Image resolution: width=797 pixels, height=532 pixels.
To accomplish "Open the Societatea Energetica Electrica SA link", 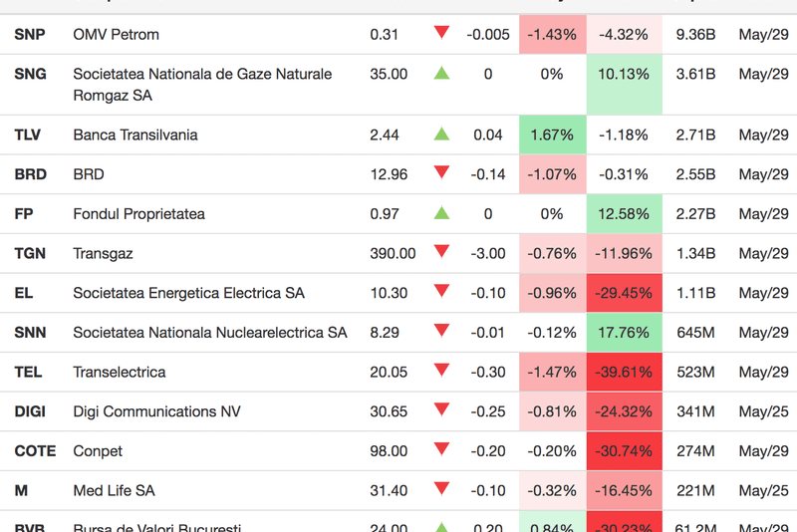I will pyautogui.click(x=188, y=293).
